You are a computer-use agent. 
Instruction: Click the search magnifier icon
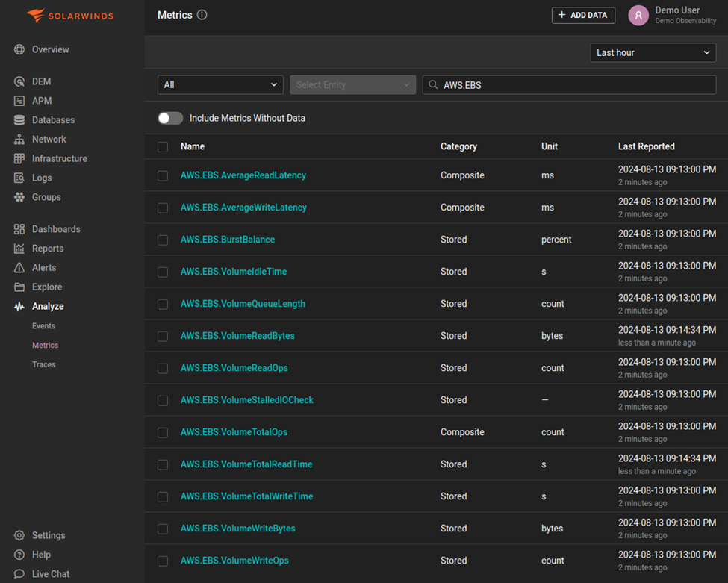coord(433,85)
